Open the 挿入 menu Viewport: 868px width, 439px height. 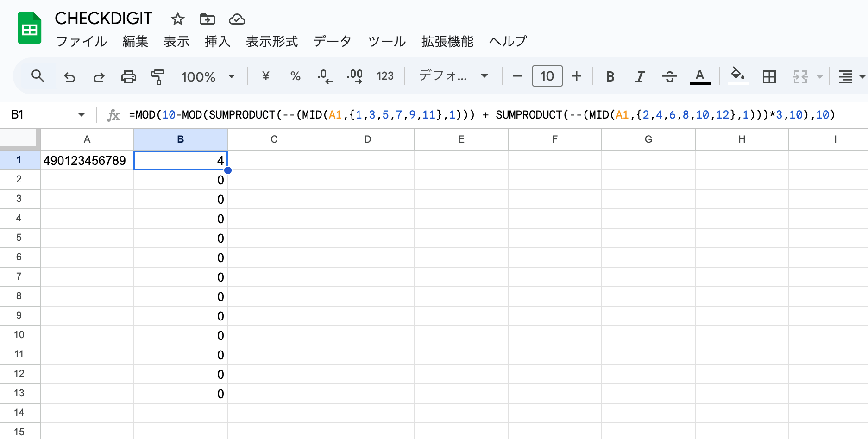[x=218, y=41]
